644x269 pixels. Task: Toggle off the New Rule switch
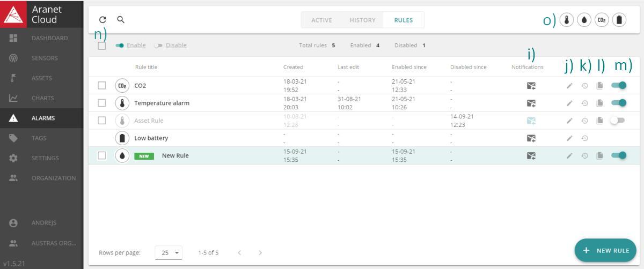[619, 155]
